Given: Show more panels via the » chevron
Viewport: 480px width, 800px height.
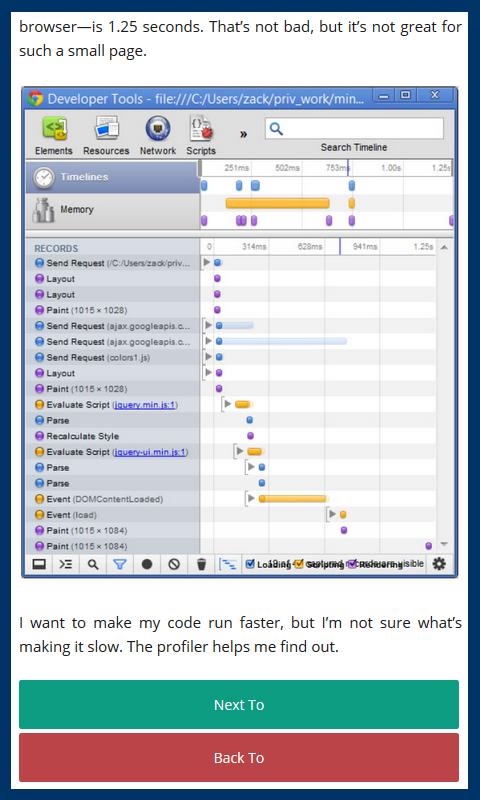Looking at the screenshot, I should 244,134.
